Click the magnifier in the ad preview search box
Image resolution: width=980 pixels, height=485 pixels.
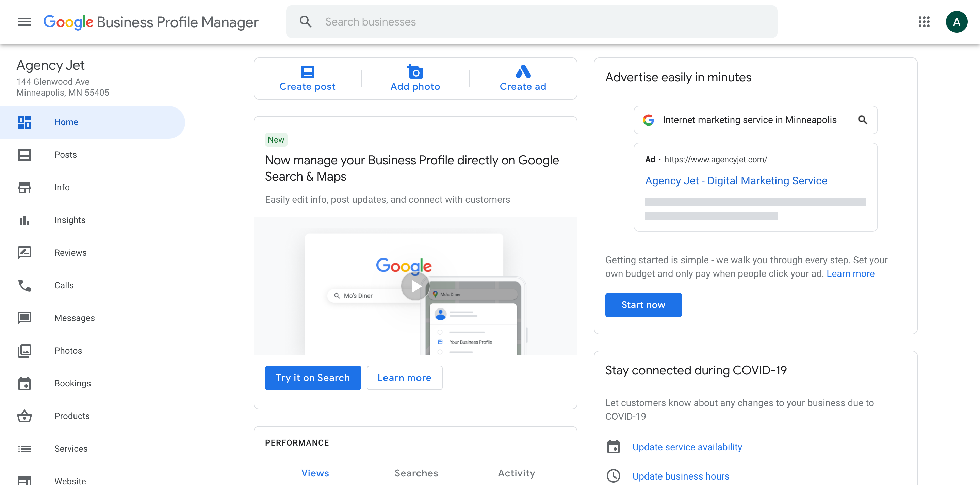click(x=863, y=120)
